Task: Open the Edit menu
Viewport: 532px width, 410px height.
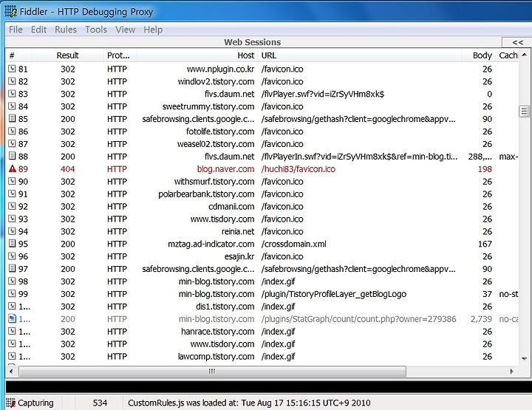Action: pos(38,30)
